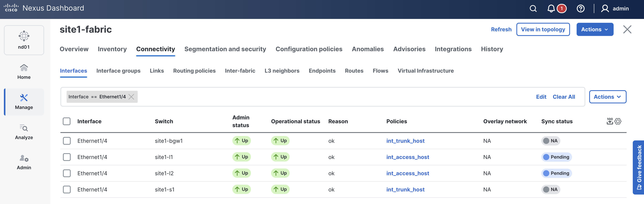Screen dimensions: 644x204
Task: Click the export table download icon
Action: point(610,121)
